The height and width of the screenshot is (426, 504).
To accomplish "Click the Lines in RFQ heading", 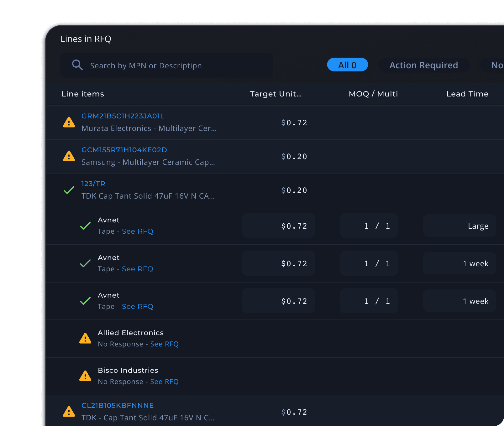I will tap(86, 39).
